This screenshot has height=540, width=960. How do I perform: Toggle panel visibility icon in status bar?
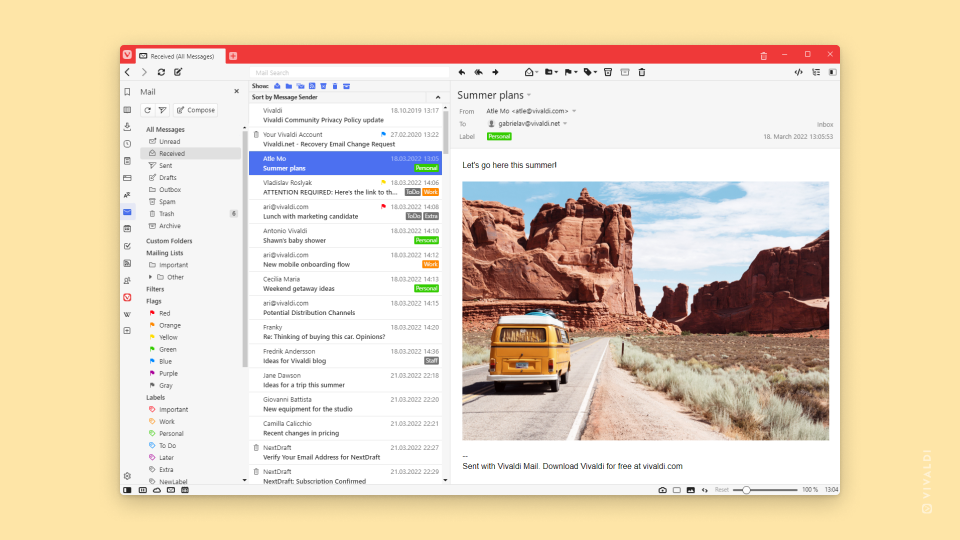[x=127, y=490]
